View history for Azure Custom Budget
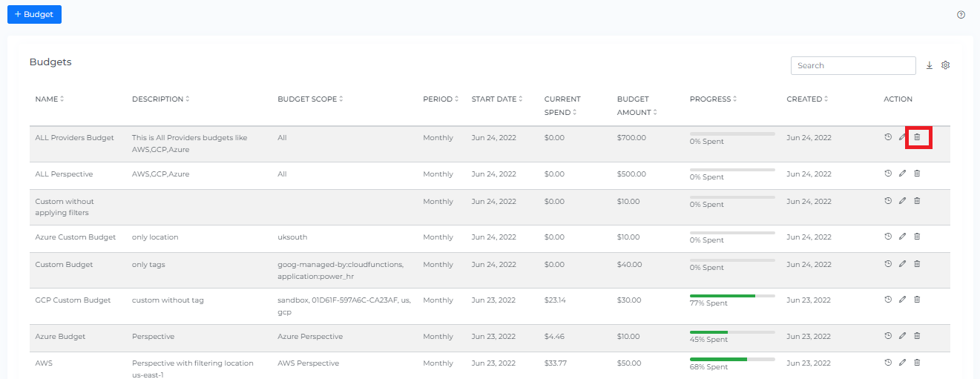 pos(888,237)
